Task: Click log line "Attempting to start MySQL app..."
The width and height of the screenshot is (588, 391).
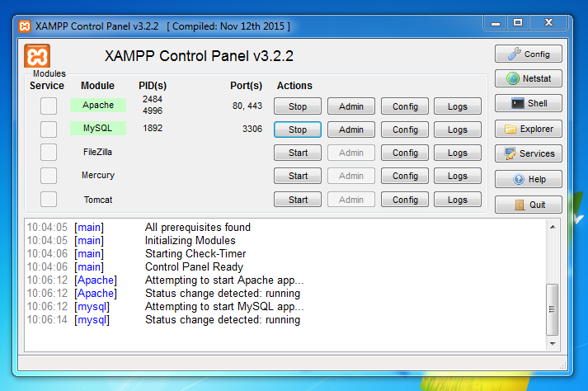Action: coord(224,307)
